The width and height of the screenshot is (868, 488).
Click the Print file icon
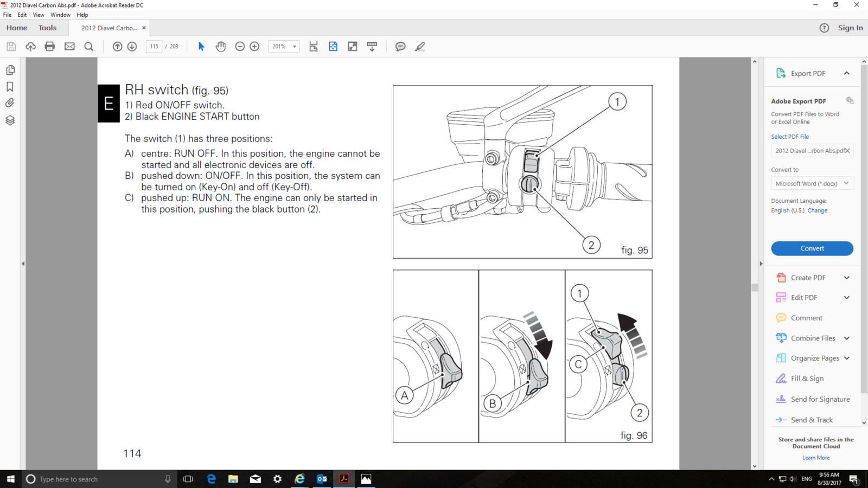tap(50, 47)
